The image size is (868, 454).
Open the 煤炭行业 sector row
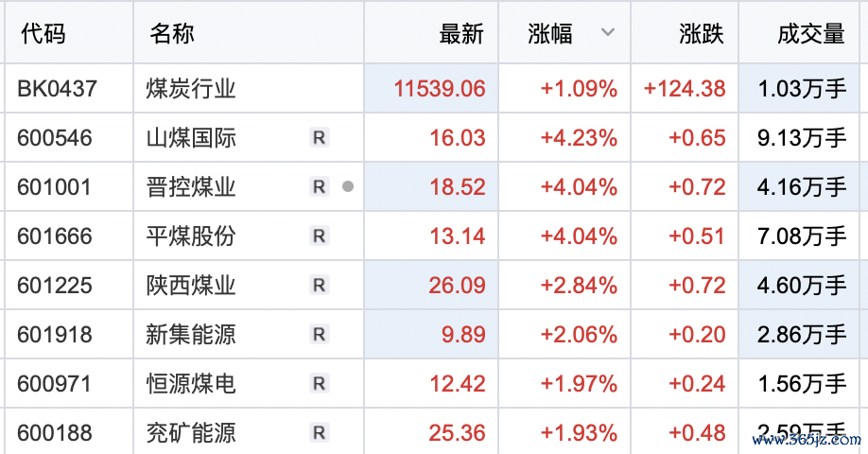point(191,89)
